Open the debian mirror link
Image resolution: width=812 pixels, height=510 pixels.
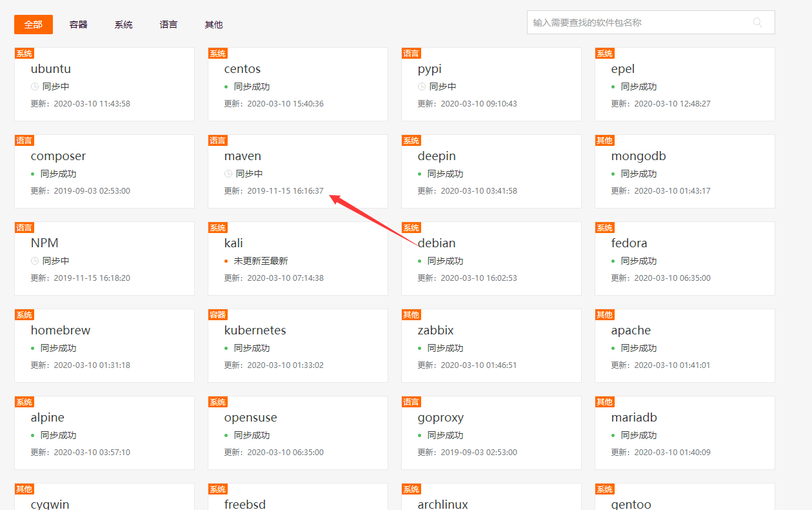tap(437, 243)
